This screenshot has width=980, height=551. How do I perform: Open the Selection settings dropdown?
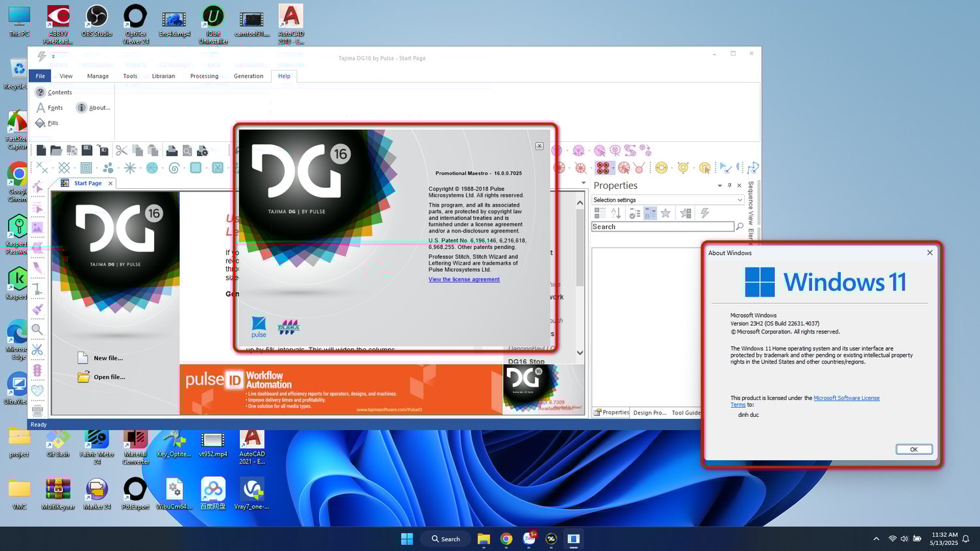740,200
